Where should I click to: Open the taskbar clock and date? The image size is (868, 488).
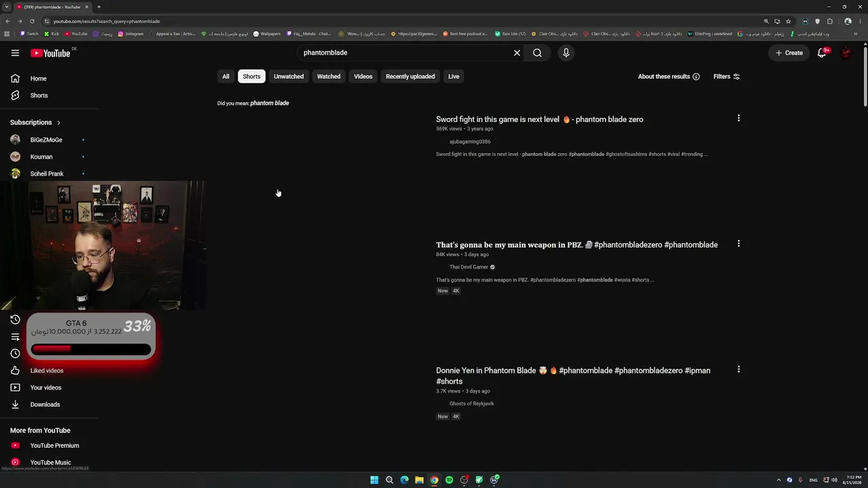pos(853,480)
